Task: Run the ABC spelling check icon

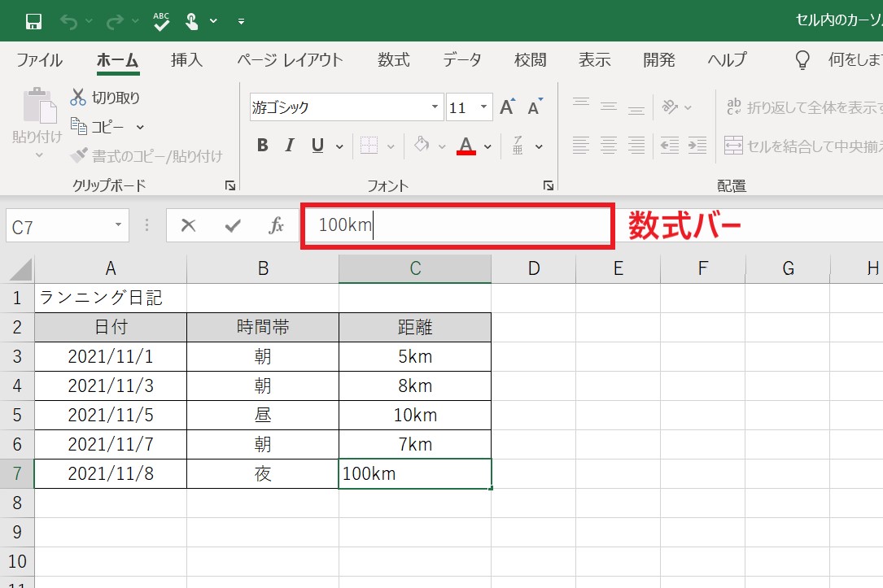Action: [x=161, y=21]
